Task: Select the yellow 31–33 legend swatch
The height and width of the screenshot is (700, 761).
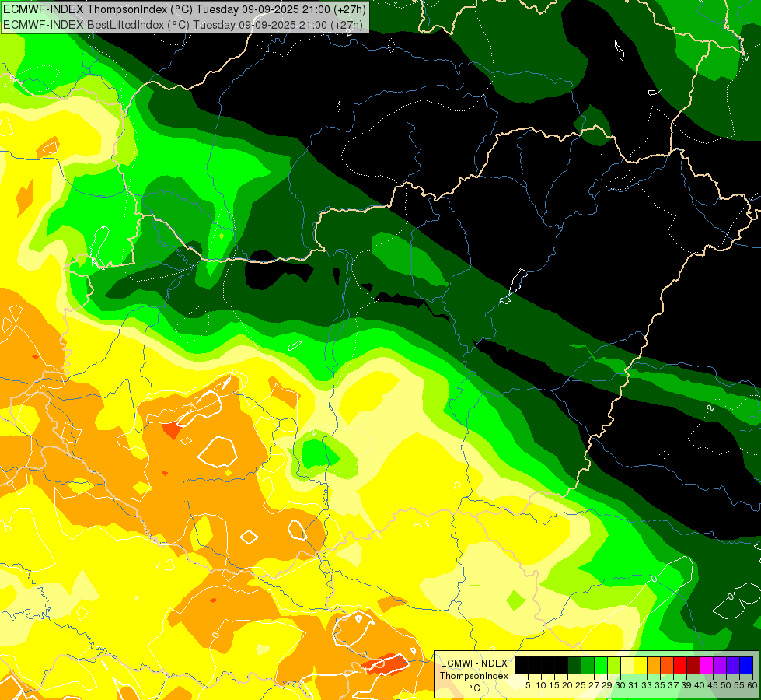Action: [641, 665]
